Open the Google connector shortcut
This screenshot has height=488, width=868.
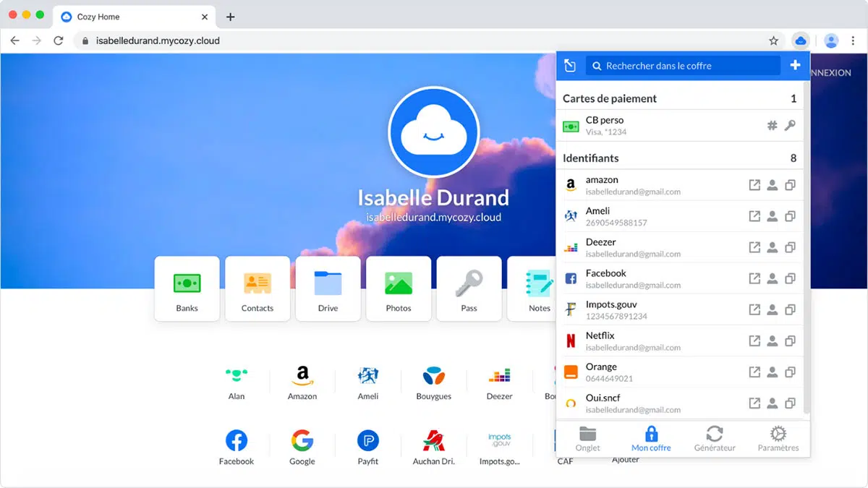(302, 447)
